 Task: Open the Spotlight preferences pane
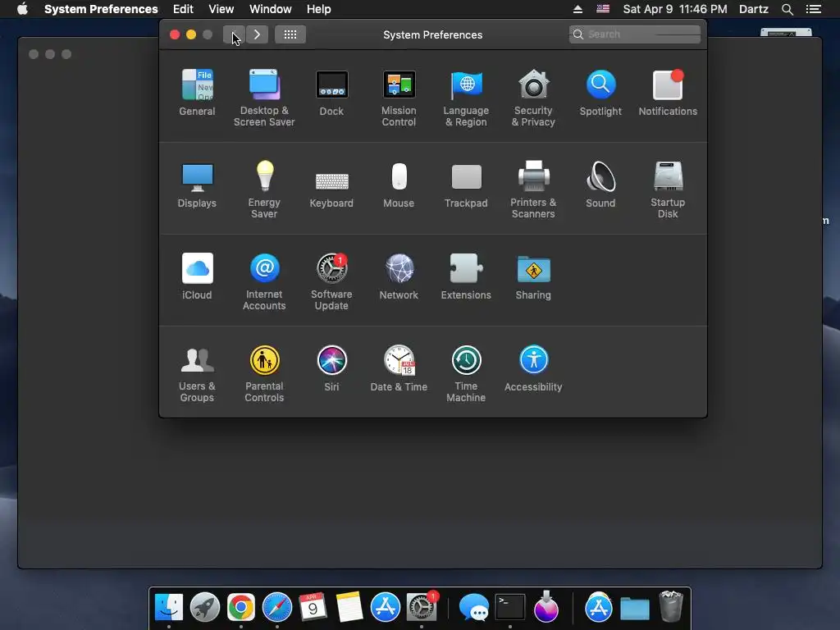point(600,93)
